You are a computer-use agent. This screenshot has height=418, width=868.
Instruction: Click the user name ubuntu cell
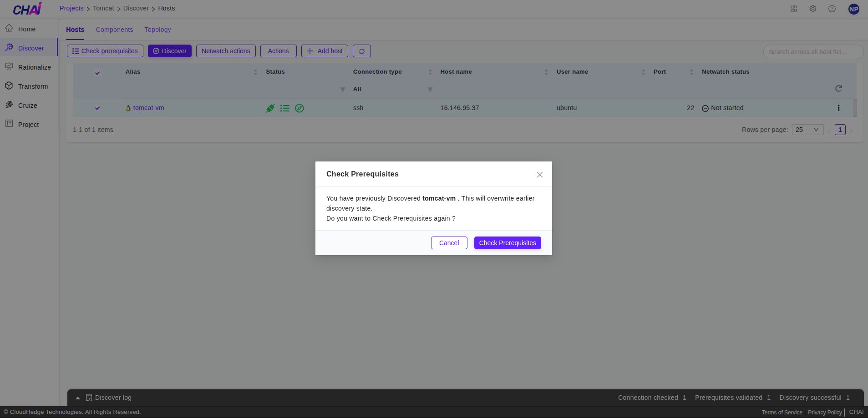tap(567, 108)
